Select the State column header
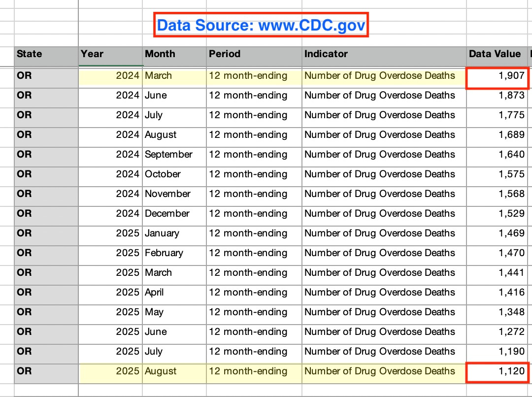 point(30,54)
